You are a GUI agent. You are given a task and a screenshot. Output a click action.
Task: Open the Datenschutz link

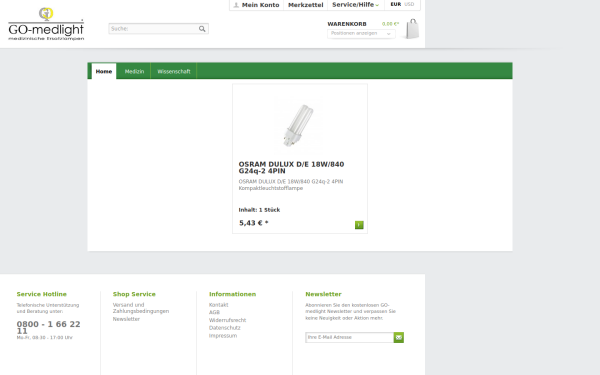(225, 328)
